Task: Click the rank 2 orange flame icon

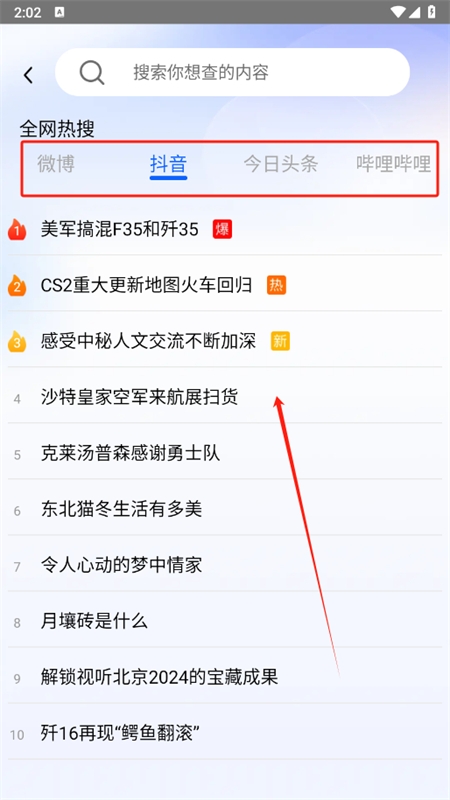Action: coord(16,285)
